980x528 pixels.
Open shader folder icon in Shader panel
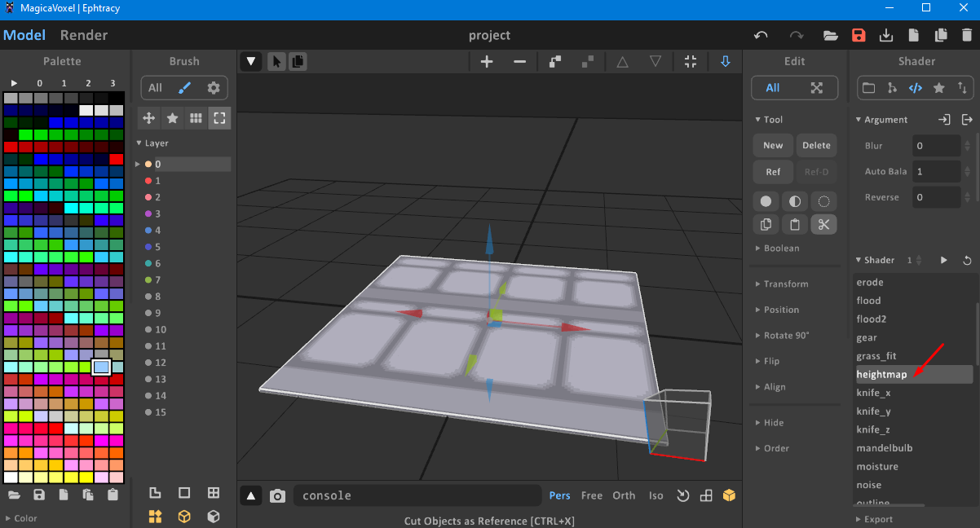click(868, 88)
